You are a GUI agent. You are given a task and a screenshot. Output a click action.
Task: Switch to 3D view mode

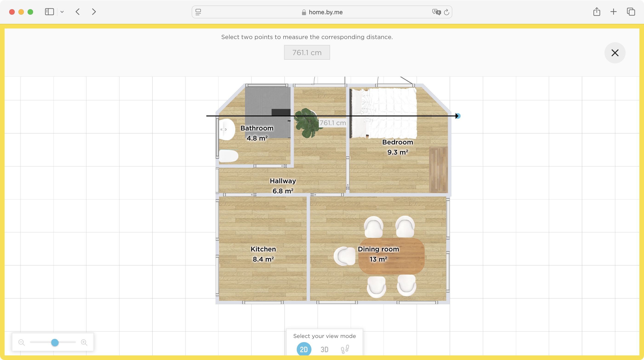[324, 349]
